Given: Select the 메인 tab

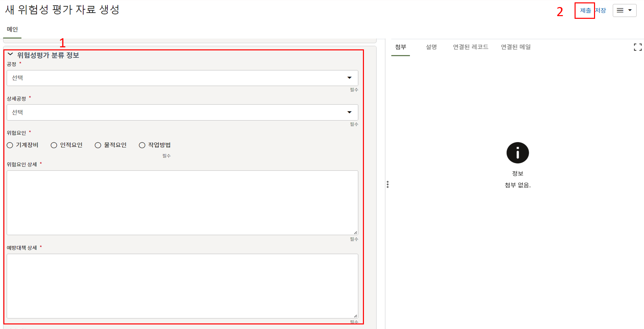Looking at the screenshot, I should (x=12, y=30).
